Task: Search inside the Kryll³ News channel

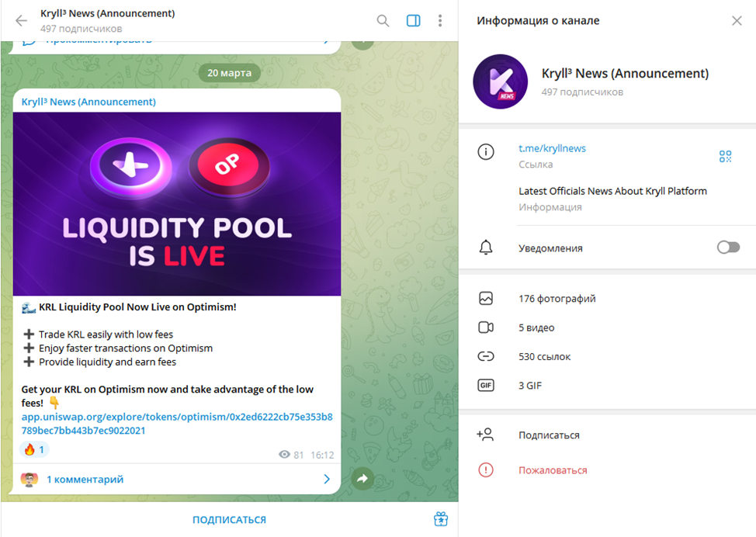Action: [x=383, y=20]
